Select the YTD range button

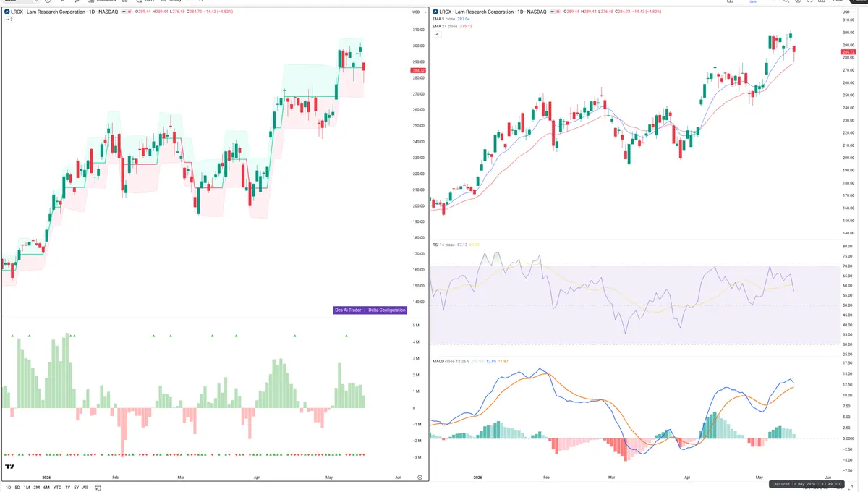57,488
